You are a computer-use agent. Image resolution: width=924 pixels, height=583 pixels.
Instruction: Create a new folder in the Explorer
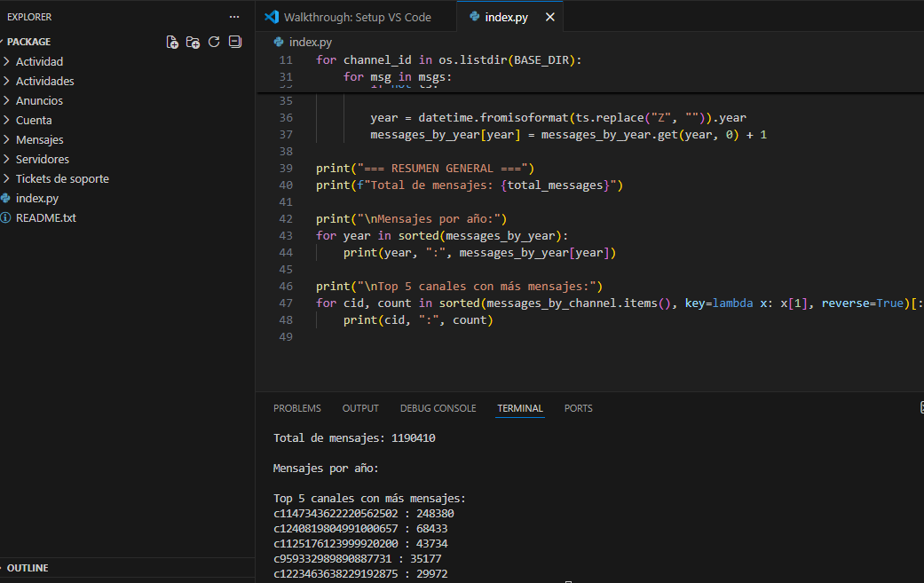tap(193, 42)
